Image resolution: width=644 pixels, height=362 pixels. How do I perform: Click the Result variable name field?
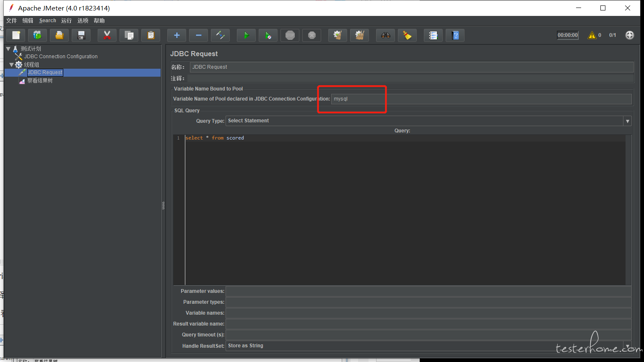coord(428,324)
